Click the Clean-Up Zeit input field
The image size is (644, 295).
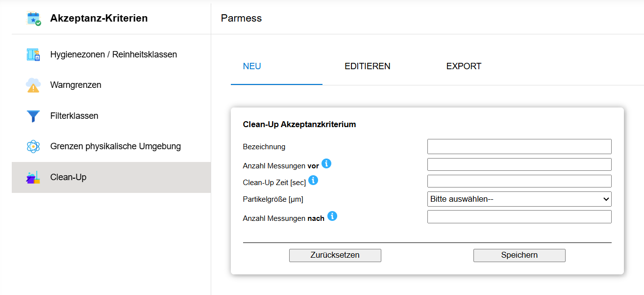[519, 181]
